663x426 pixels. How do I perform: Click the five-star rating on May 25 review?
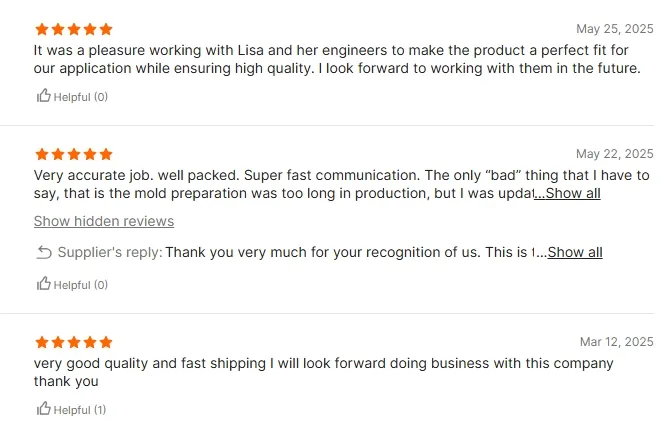(73, 30)
